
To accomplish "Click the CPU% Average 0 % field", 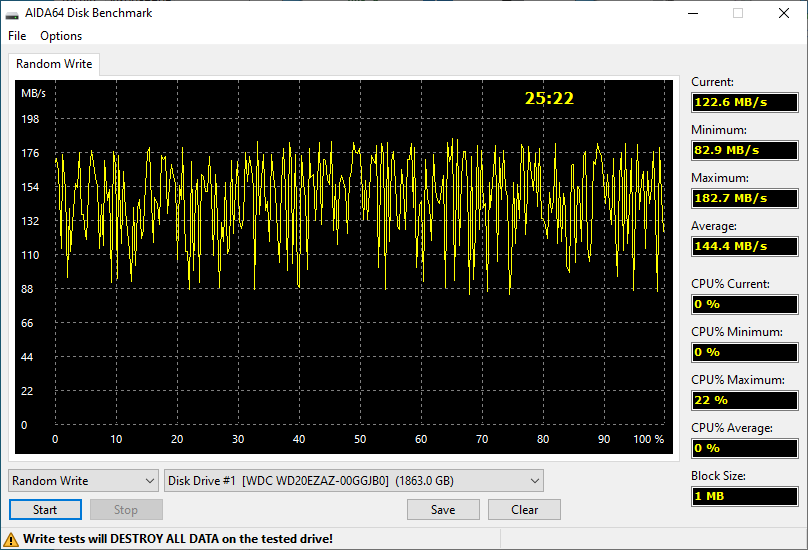I will coord(745,448).
